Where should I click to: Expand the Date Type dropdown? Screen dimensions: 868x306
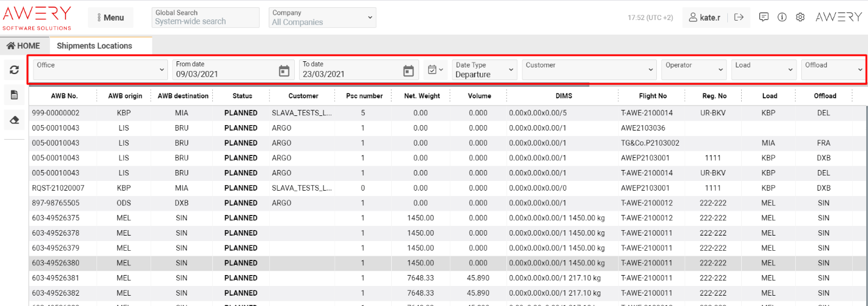tap(485, 70)
